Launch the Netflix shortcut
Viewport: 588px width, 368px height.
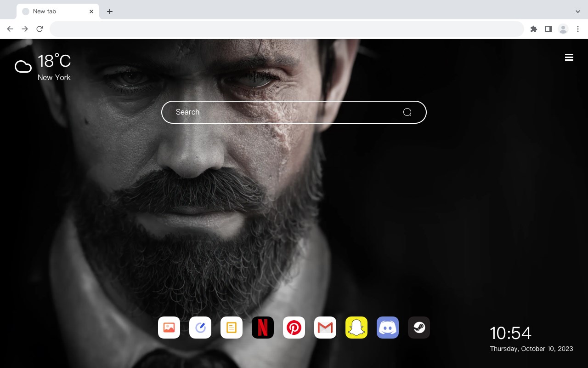(x=263, y=328)
